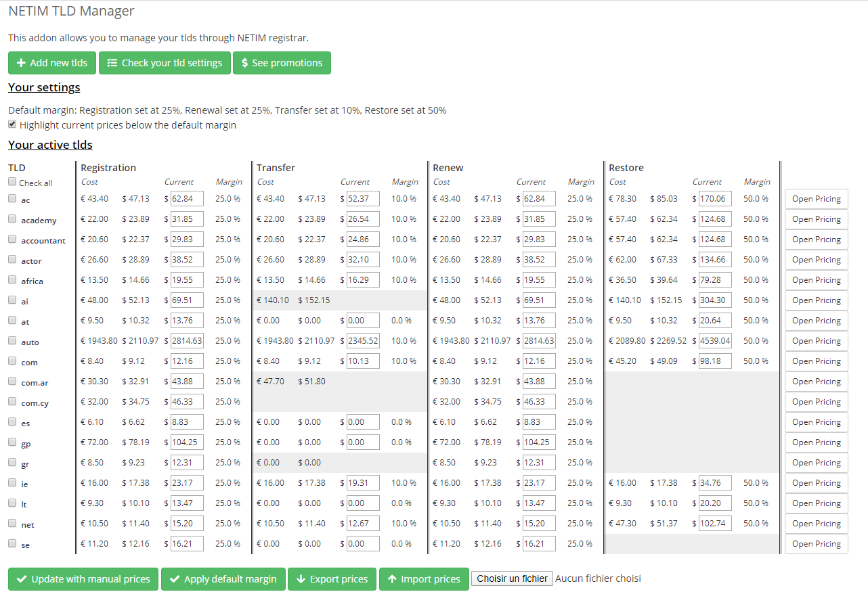
Task: Click the checkmark icon on Apply default margin
Action: click(x=175, y=579)
